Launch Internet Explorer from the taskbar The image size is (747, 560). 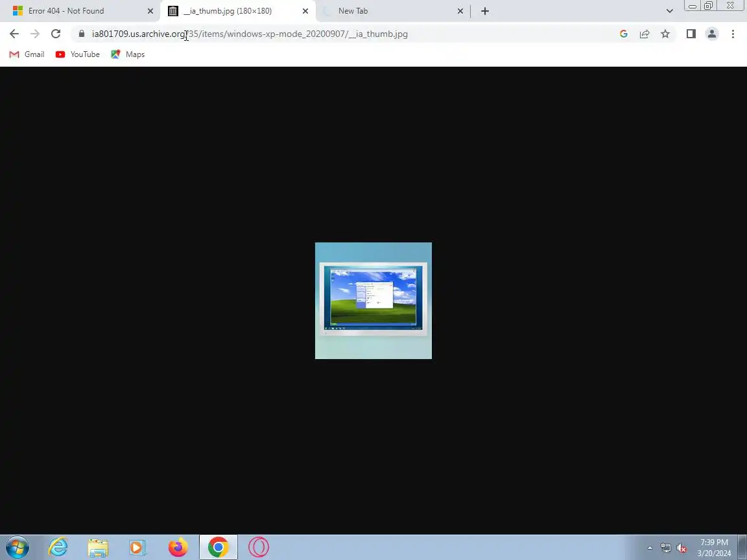click(58, 547)
